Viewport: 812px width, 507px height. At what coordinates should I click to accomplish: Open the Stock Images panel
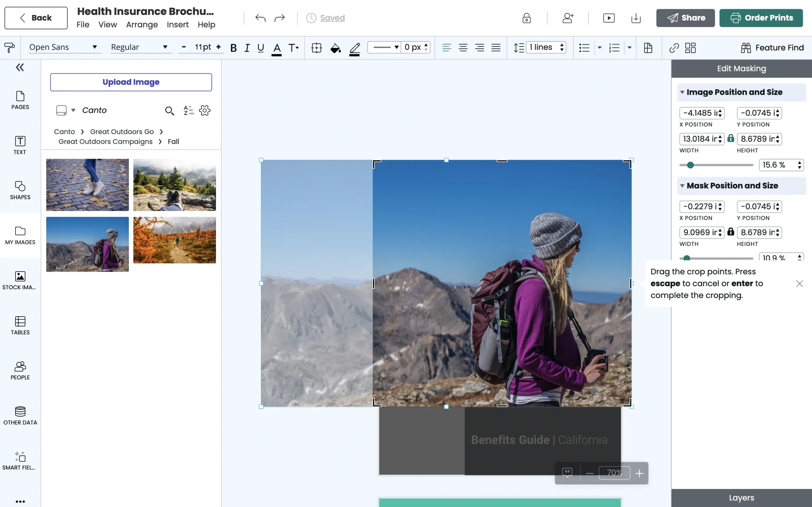(x=20, y=280)
